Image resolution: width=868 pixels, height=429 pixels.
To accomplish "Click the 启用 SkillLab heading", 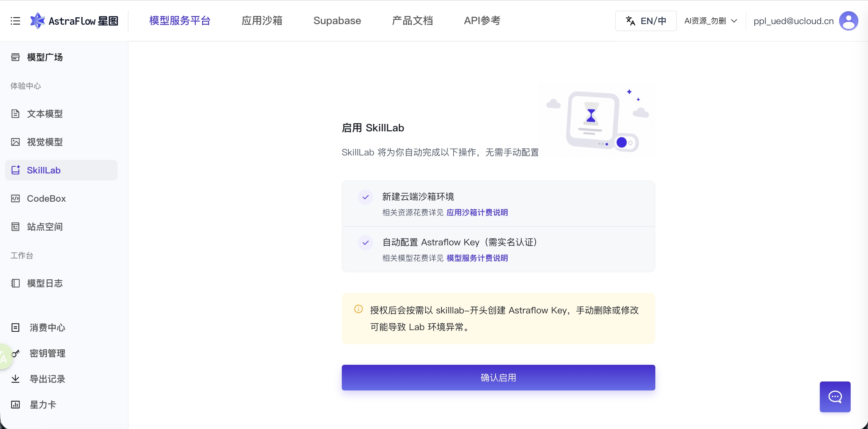I will pyautogui.click(x=373, y=128).
